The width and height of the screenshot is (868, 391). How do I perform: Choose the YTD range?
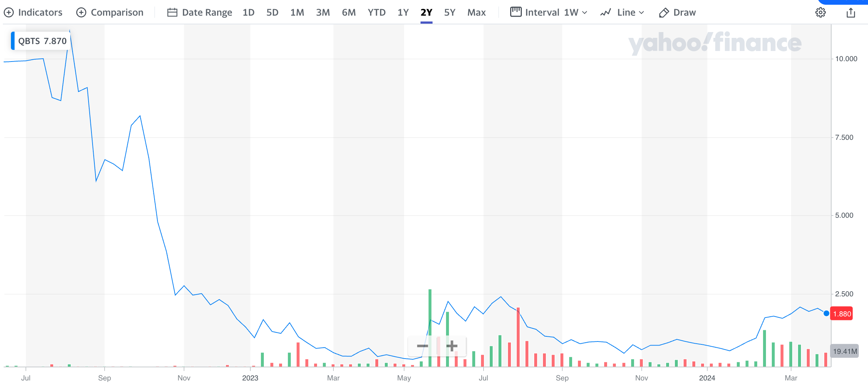[x=376, y=12]
